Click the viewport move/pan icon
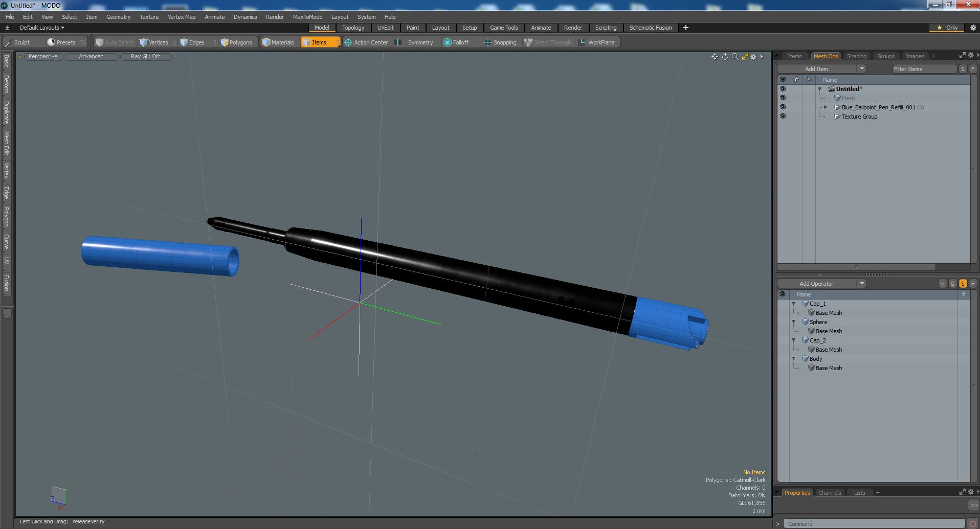This screenshot has height=529, width=980. coord(715,57)
